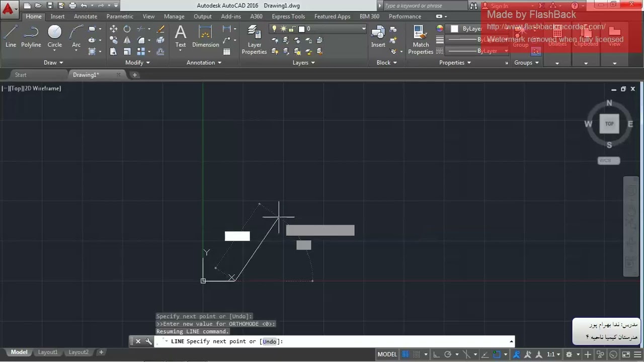Open Layer Properties manager
The width and height of the screenshot is (644, 362).
click(x=254, y=40)
